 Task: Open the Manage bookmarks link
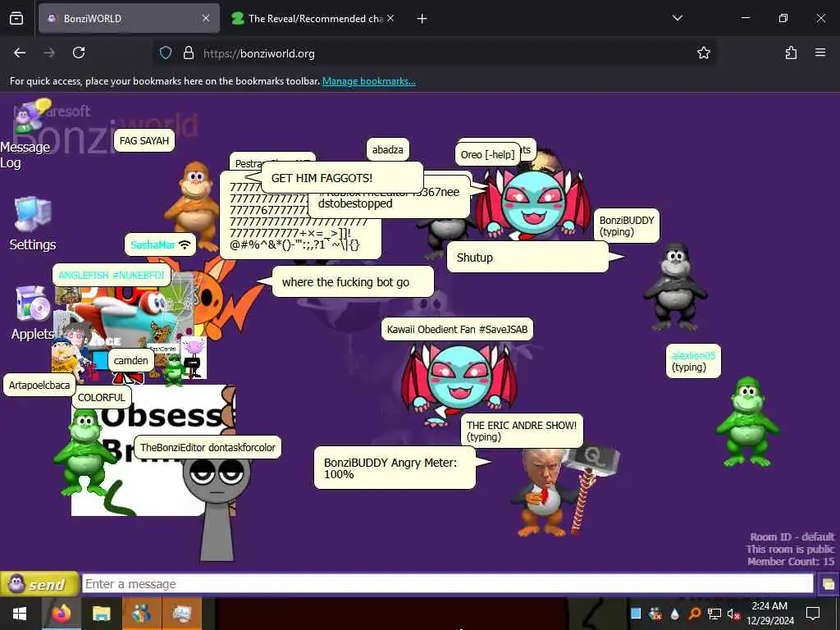(368, 81)
